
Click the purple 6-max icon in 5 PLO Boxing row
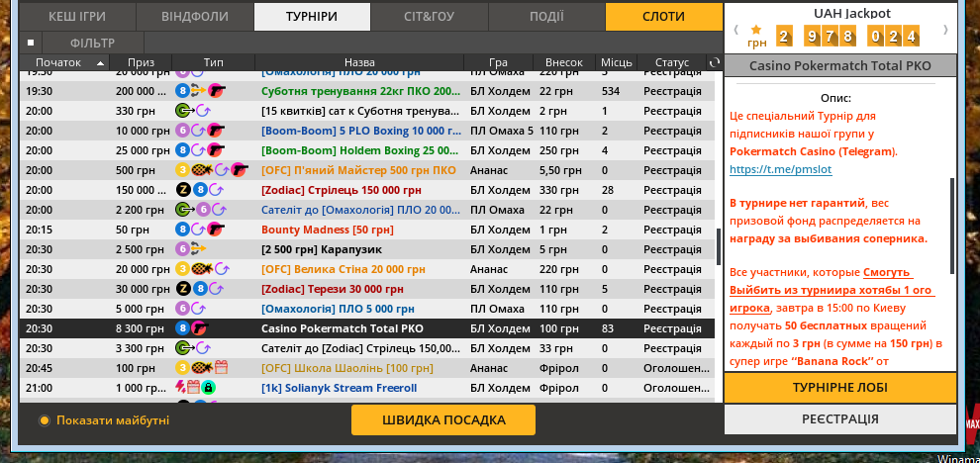click(x=182, y=131)
